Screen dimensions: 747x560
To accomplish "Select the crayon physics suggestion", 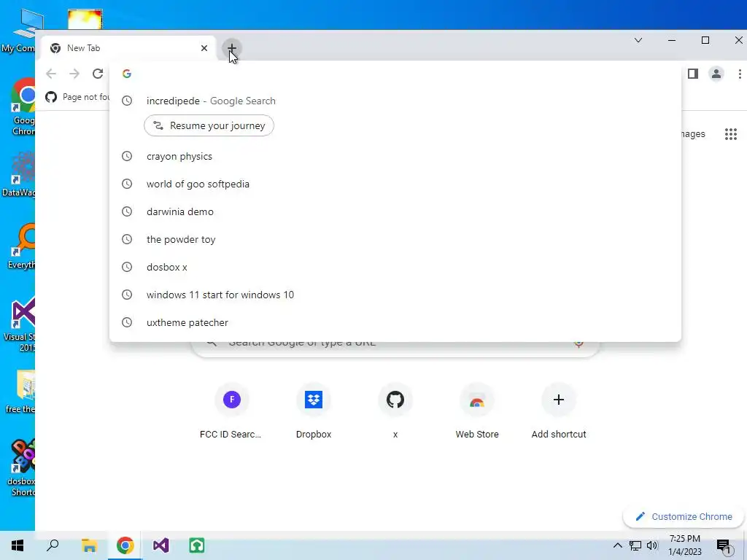I will (x=395, y=156).
